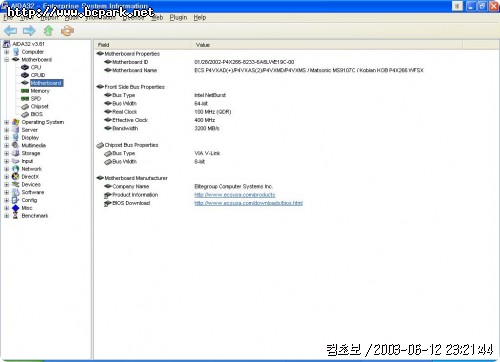The width and height of the screenshot is (500, 362).
Task: Select the SPD tree item
Action: click(36, 98)
